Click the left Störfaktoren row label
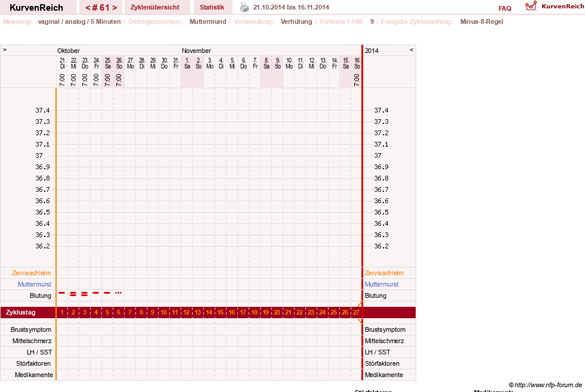 pyautogui.click(x=33, y=363)
